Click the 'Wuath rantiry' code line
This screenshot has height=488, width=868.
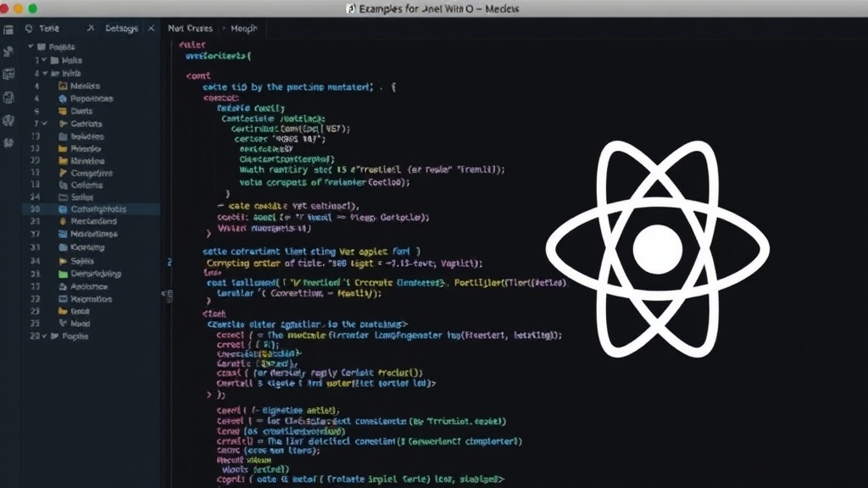coord(372,169)
